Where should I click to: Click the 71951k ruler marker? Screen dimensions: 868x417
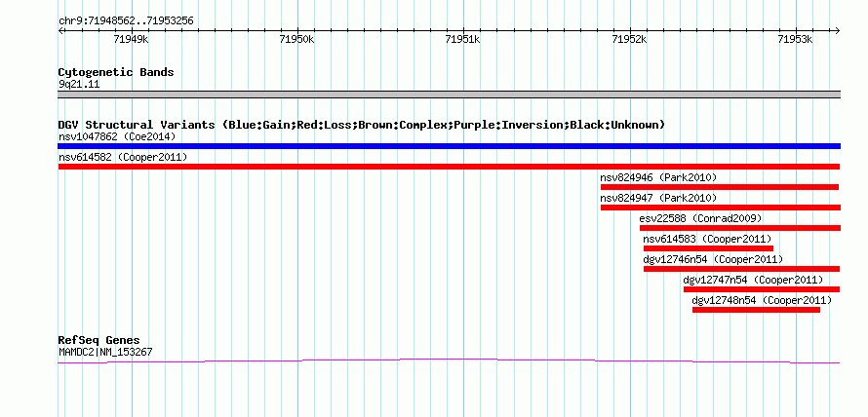pos(463,39)
